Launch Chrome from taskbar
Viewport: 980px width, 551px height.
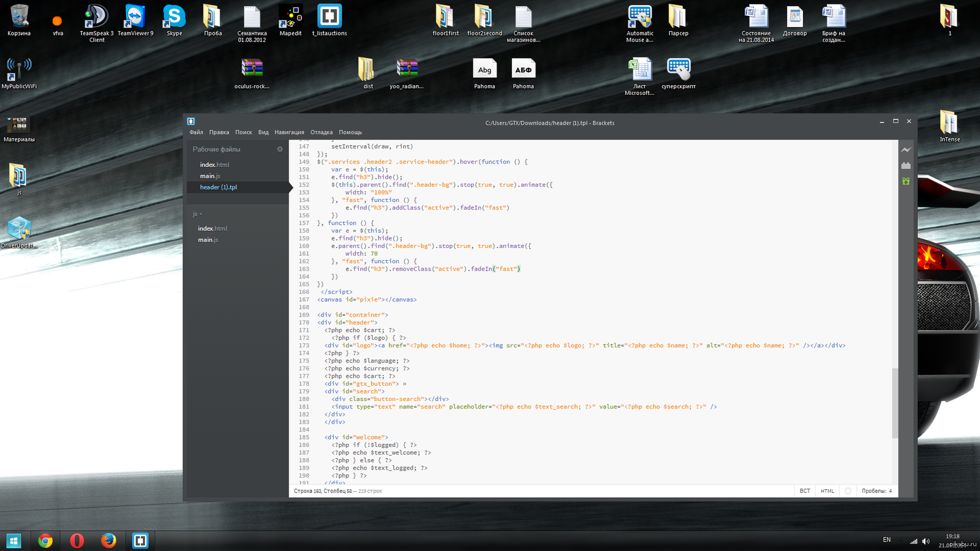[45, 541]
